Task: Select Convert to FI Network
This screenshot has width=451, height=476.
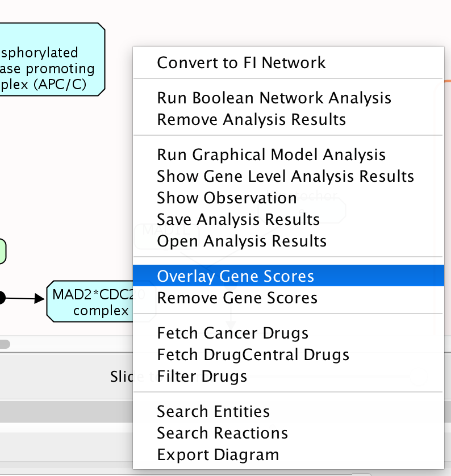Action: pyautogui.click(x=241, y=62)
